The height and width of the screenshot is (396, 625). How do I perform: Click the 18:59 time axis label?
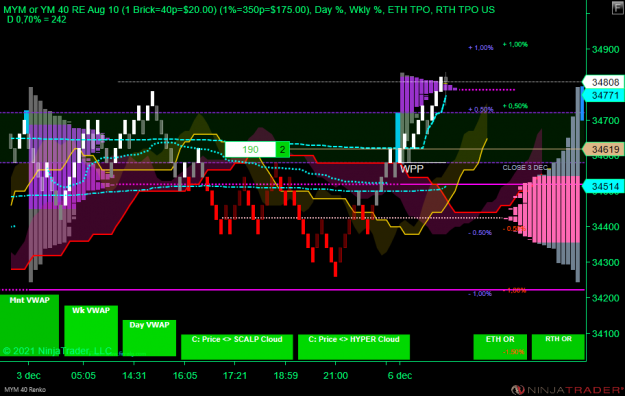[285, 375]
